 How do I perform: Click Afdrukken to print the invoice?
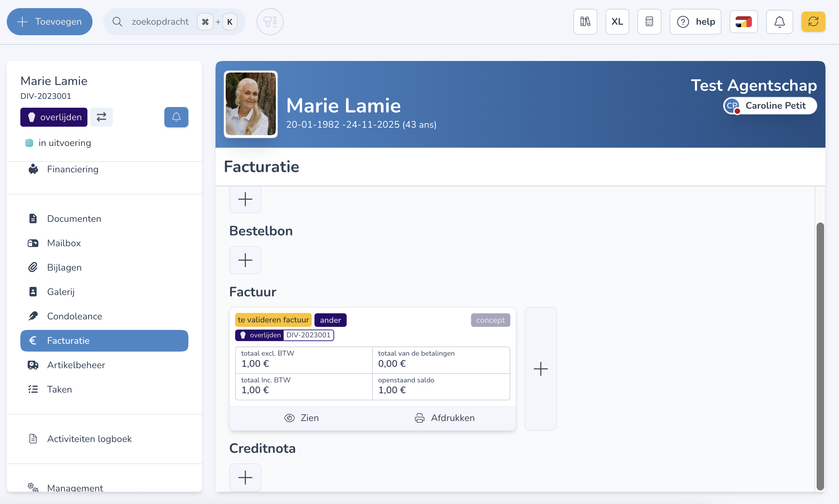tap(444, 418)
